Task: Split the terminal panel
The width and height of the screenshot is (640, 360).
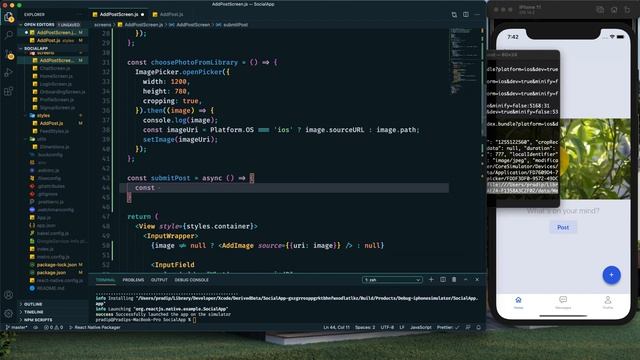Action: click(443, 280)
